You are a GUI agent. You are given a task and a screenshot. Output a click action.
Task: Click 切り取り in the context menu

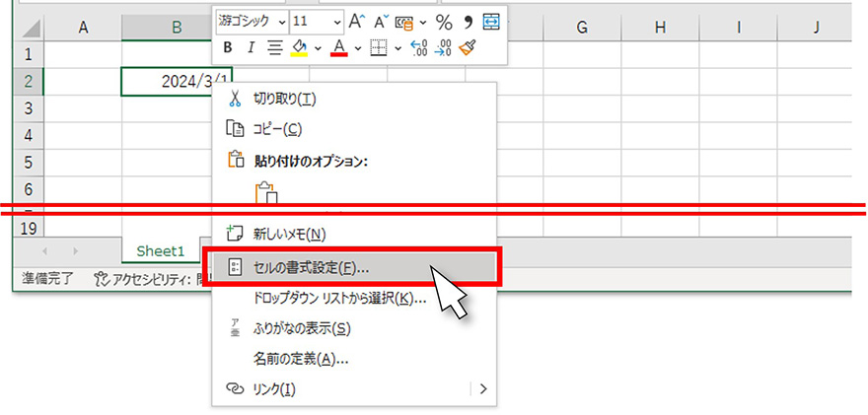click(x=285, y=99)
